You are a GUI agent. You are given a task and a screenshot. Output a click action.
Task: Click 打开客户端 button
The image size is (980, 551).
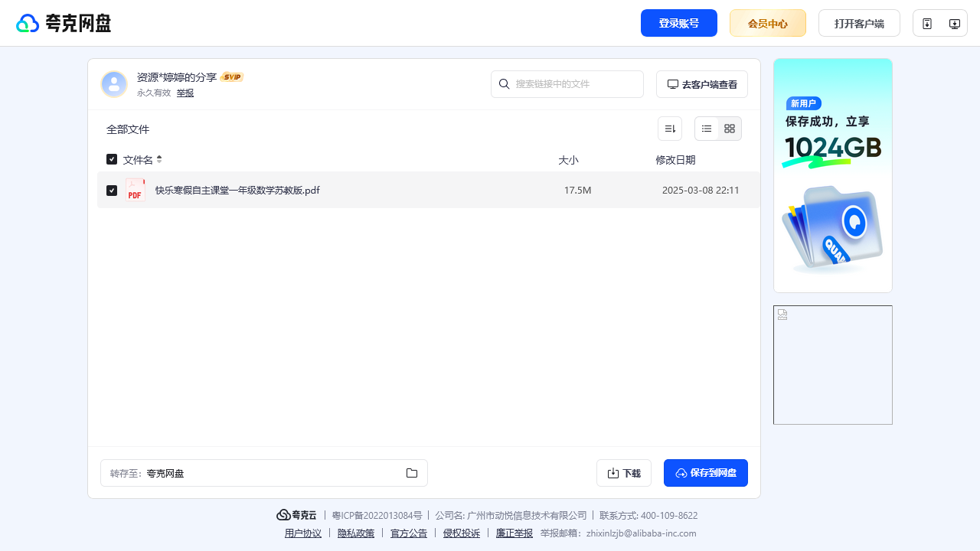(x=859, y=23)
